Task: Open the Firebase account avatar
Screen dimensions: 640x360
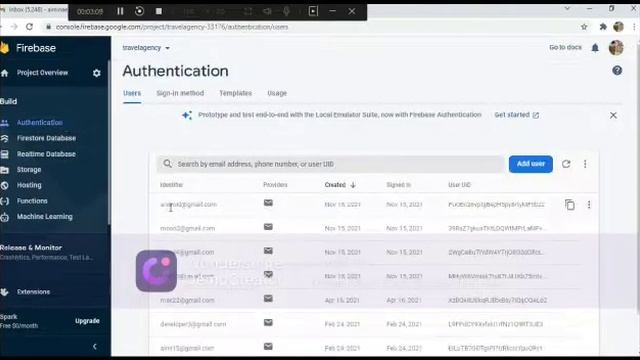Action: 616,48
